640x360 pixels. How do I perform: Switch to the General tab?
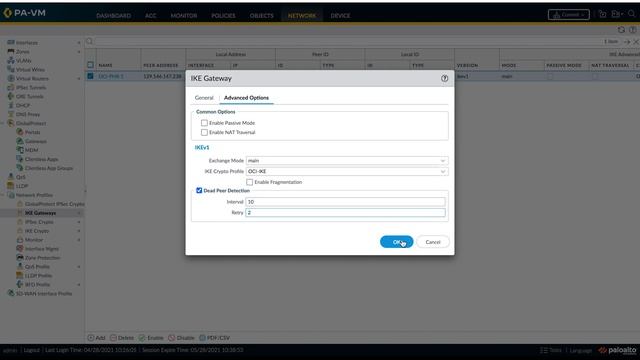(x=204, y=98)
